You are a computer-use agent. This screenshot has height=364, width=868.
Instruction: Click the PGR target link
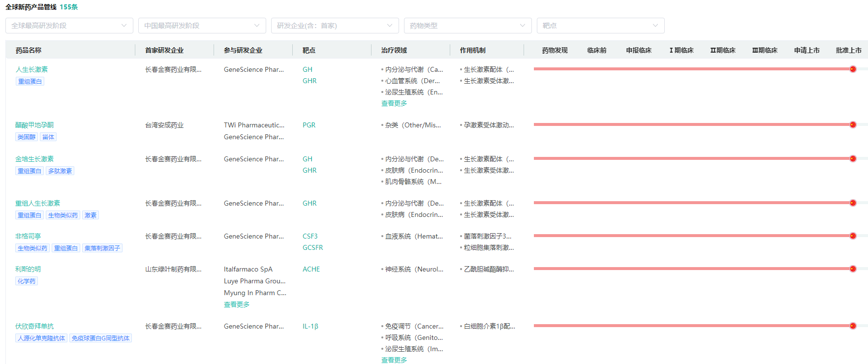tap(309, 125)
